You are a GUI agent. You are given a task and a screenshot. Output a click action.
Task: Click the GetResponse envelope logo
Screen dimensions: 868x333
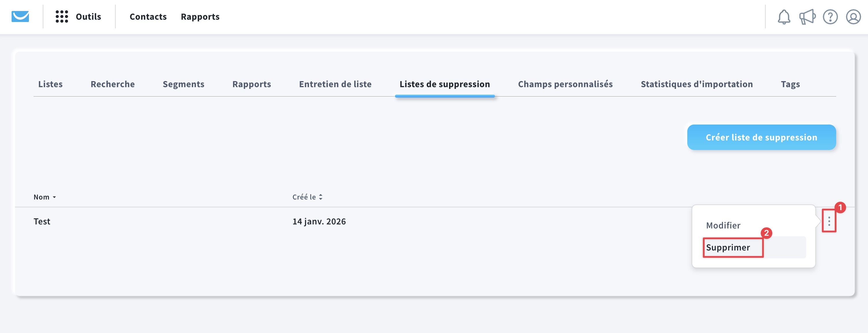20,16
